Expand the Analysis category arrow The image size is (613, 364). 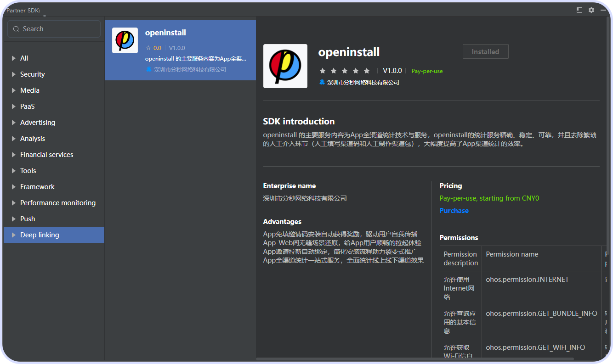[14, 139]
